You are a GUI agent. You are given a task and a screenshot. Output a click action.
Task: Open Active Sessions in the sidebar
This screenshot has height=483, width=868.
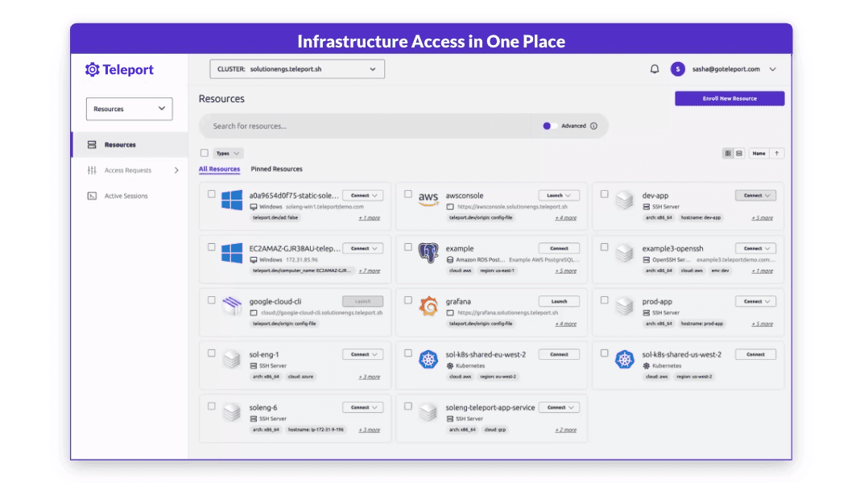126,196
